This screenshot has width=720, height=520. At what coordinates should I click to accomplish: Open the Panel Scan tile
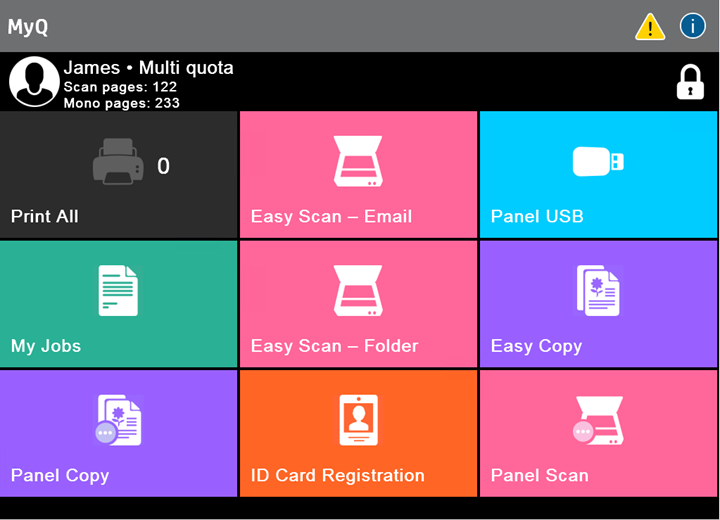[598, 434]
